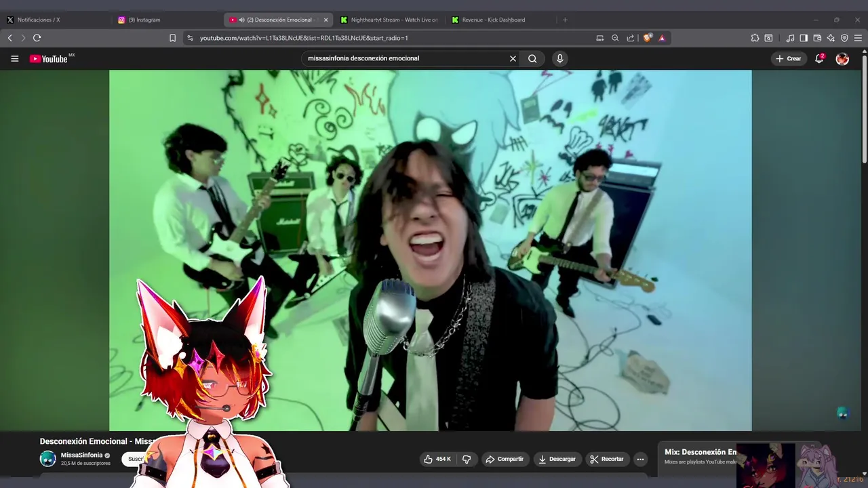Image resolution: width=868 pixels, height=488 pixels.
Task: View site information icon in address bar
Action: click(191, 38)
